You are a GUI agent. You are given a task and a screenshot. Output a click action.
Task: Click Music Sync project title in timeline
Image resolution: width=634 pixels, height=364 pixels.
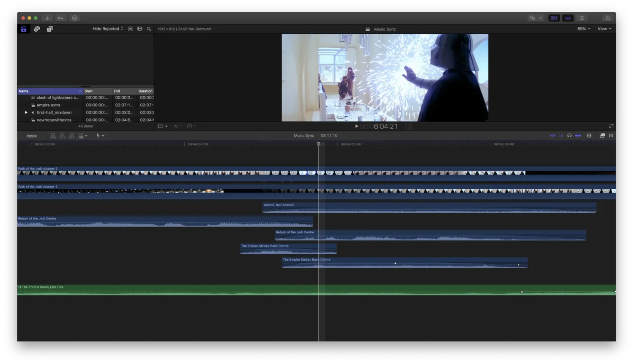coord(304,136)
